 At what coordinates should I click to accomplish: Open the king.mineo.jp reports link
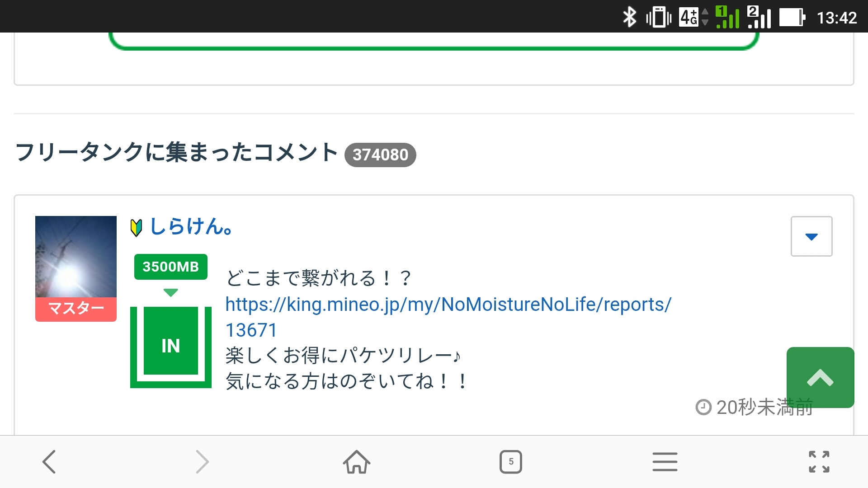pyautogui.click(x=448, y=305)
